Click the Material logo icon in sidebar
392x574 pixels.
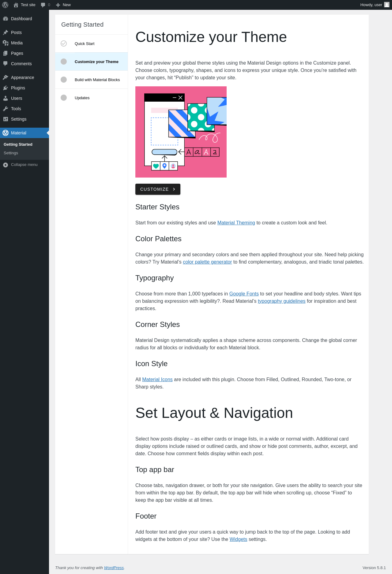(6, 133)
